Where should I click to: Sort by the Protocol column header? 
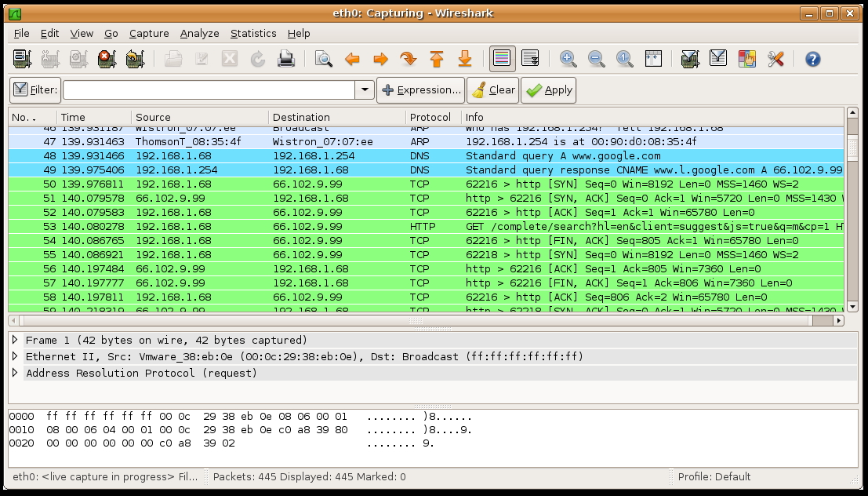tap(434, 117)
